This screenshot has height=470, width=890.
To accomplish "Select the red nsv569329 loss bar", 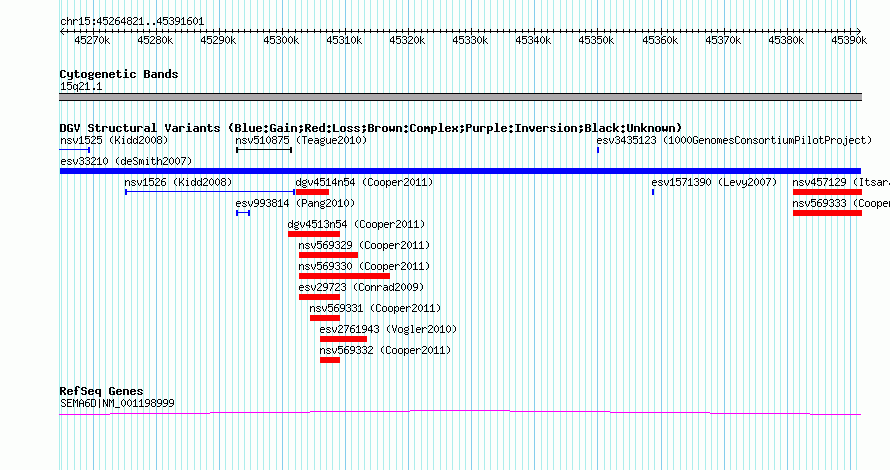I will coord(328,255).
